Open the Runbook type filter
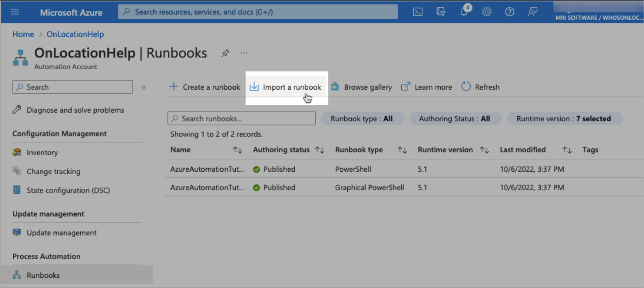This screenshot has width=644, height=288. (x=362, y=118)
